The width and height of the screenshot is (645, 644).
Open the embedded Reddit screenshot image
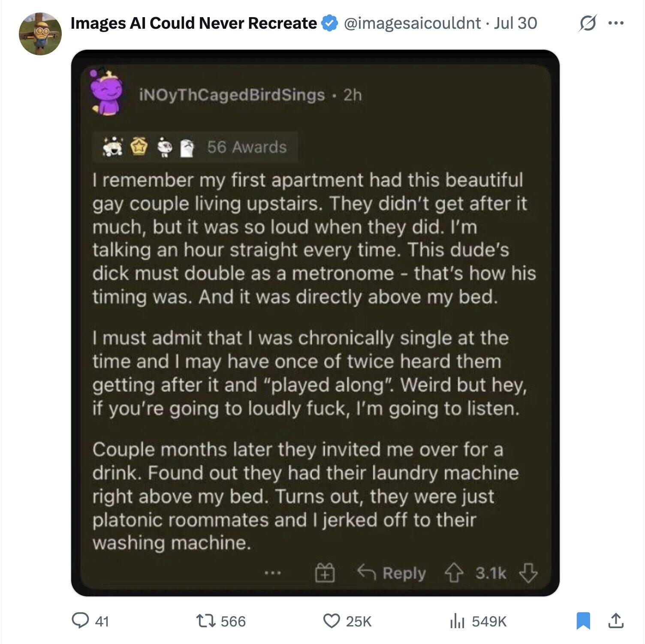tap(315, 322)
